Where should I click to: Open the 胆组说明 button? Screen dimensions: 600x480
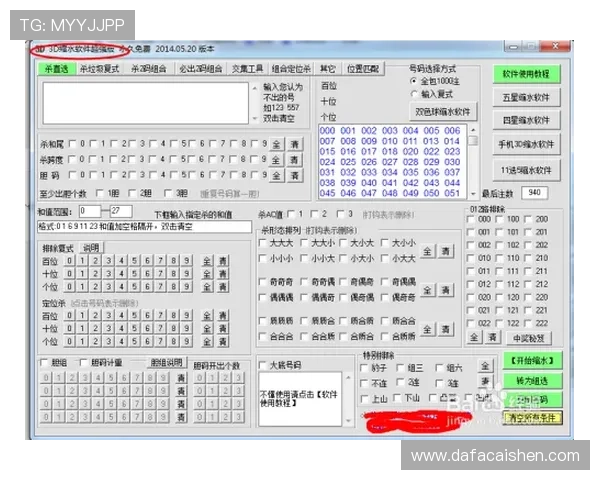(167, 362)
